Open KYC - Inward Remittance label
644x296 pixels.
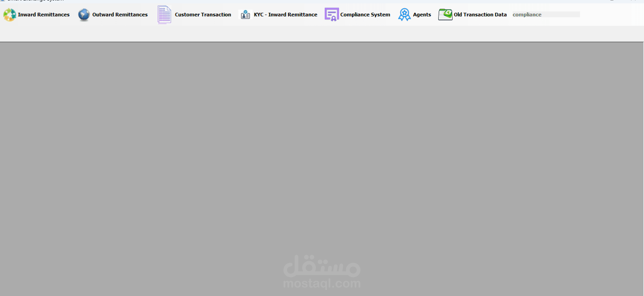tap(285, 15)
